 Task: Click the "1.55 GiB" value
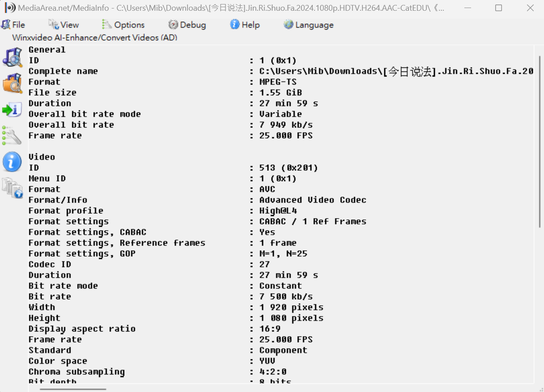tap(280, 93)
